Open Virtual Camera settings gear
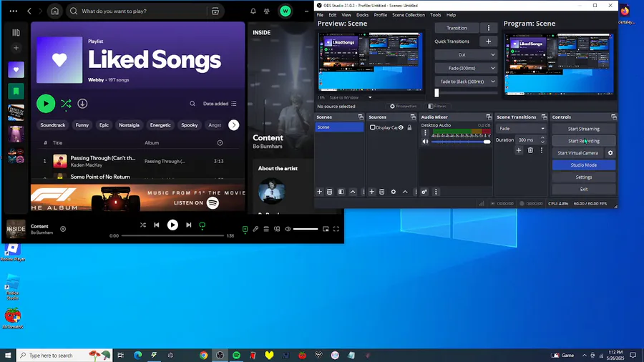 (610, 152)
